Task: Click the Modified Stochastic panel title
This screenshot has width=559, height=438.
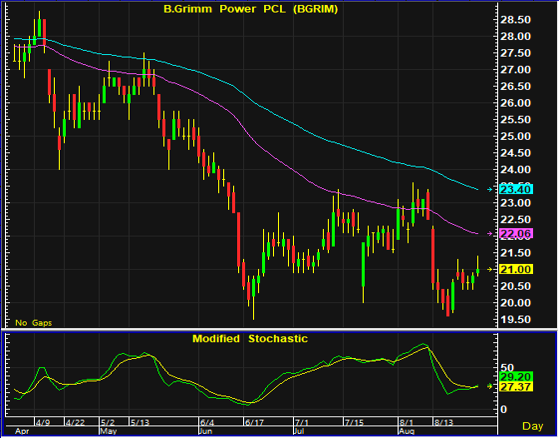Action: (x=250, y=338)
